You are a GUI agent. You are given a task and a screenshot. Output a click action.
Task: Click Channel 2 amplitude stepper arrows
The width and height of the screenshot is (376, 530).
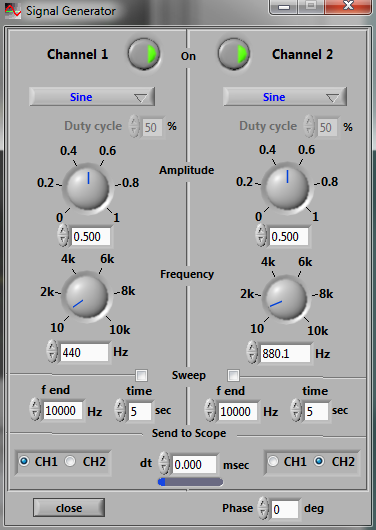(260, 236)
